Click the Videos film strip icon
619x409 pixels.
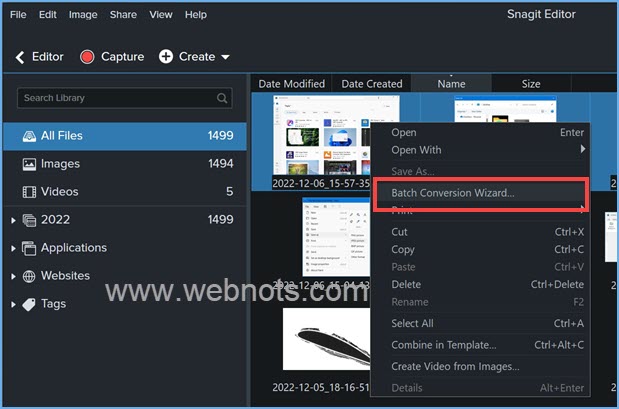(29, 192)
